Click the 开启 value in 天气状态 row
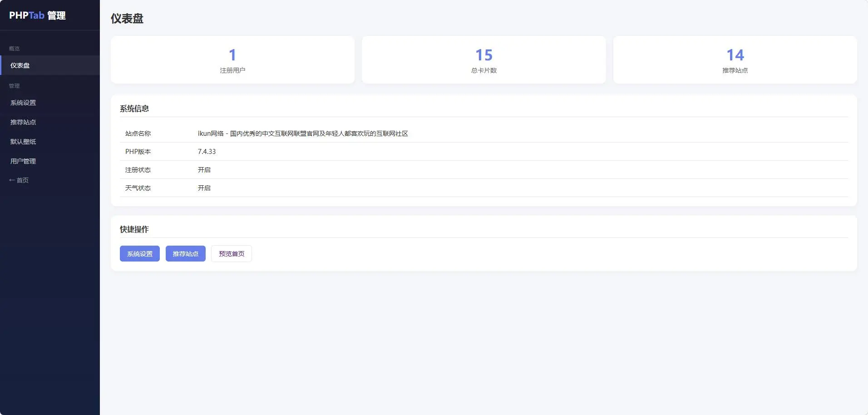868x415 pixels. (204, 188)
